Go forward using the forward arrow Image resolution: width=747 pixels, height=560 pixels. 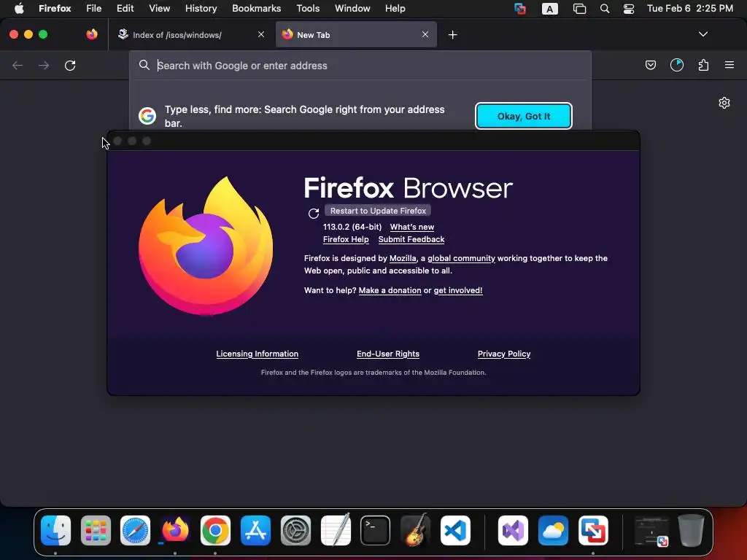coord(44,65)
